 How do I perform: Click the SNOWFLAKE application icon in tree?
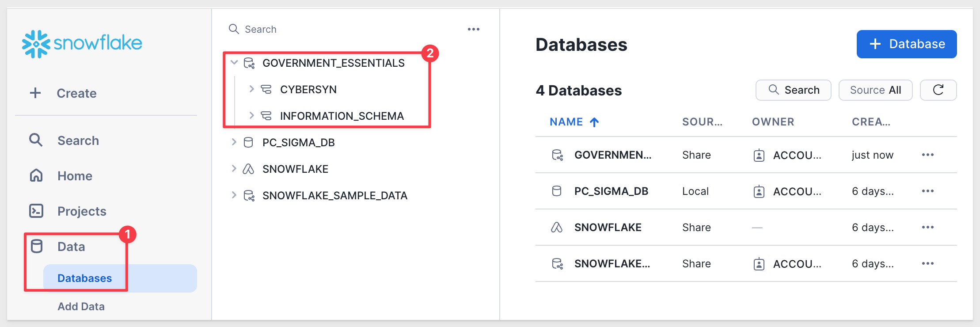[x=249, y=169]
